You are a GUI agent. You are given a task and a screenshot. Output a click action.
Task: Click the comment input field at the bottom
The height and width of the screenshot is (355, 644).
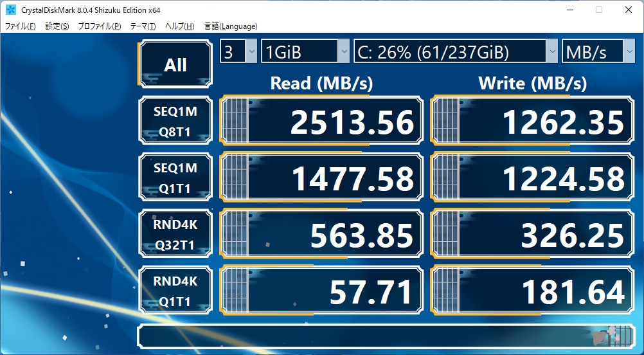(386, 336)
